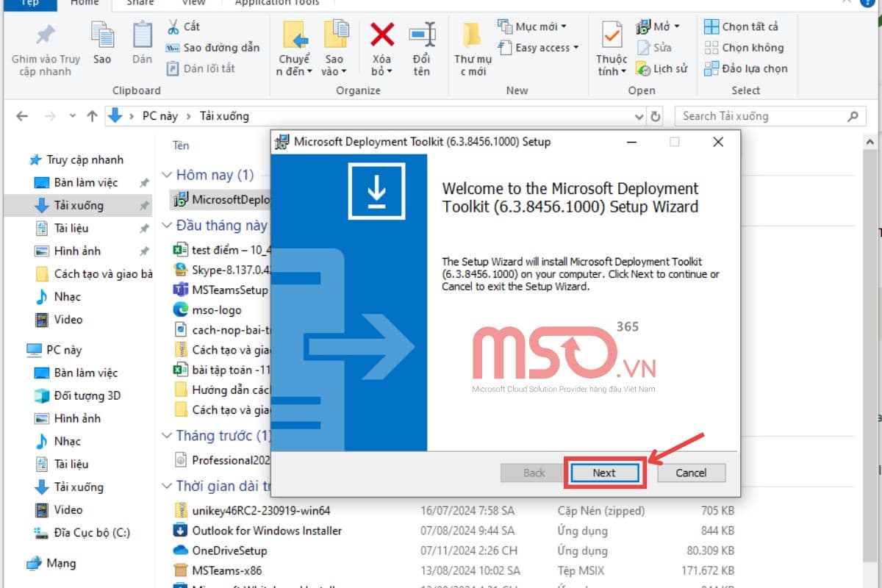Pin to Quick access (Ghim vào Truy cập nhanh)
This screenshot has width=882, height=588.
click(46, 49)
